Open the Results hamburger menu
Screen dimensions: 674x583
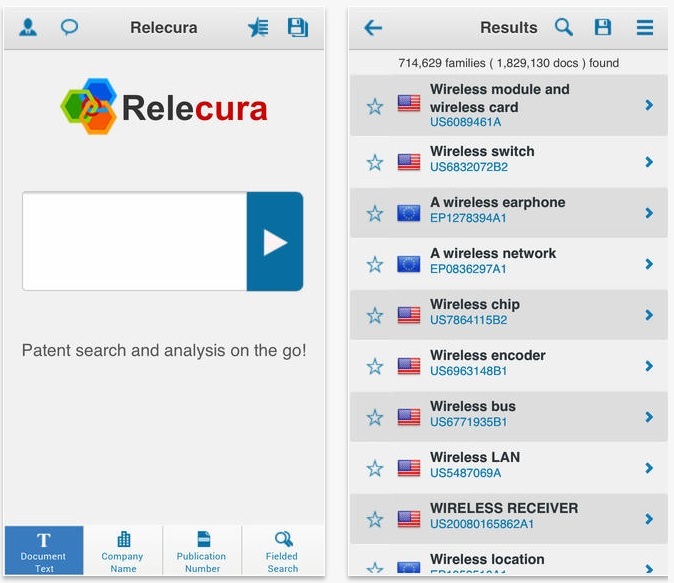(645, 28)
